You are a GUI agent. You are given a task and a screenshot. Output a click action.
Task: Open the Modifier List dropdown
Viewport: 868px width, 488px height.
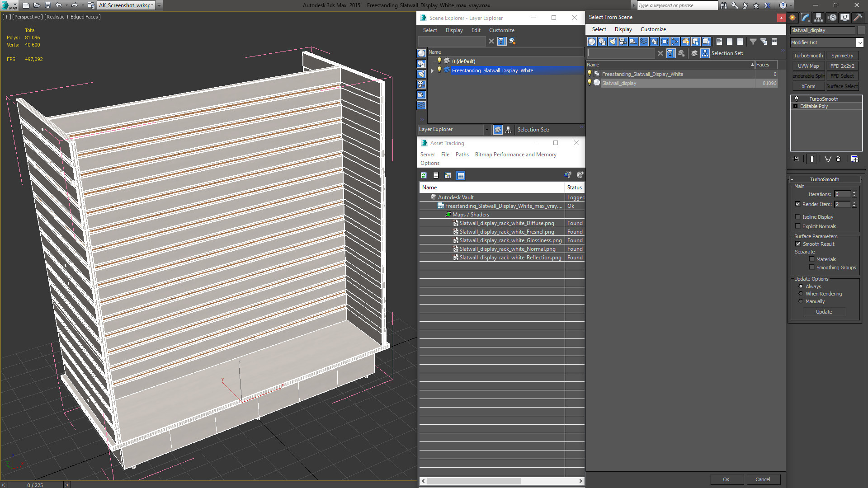[x=859, y=42]
